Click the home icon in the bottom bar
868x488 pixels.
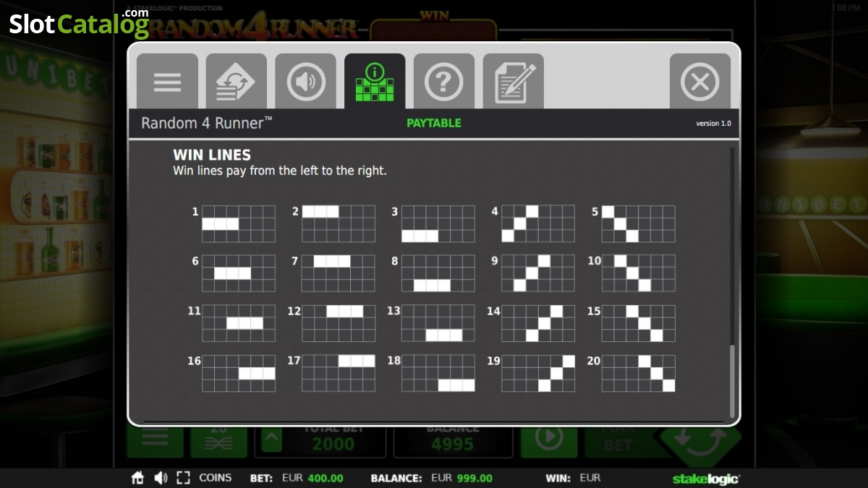coord(137,478)
